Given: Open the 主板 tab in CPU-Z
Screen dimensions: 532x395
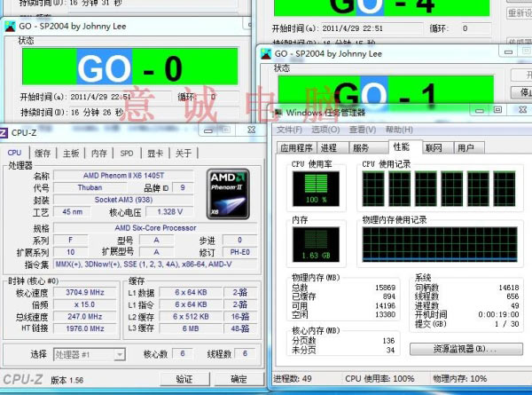Looking at the screenshot, I should 71,154.
